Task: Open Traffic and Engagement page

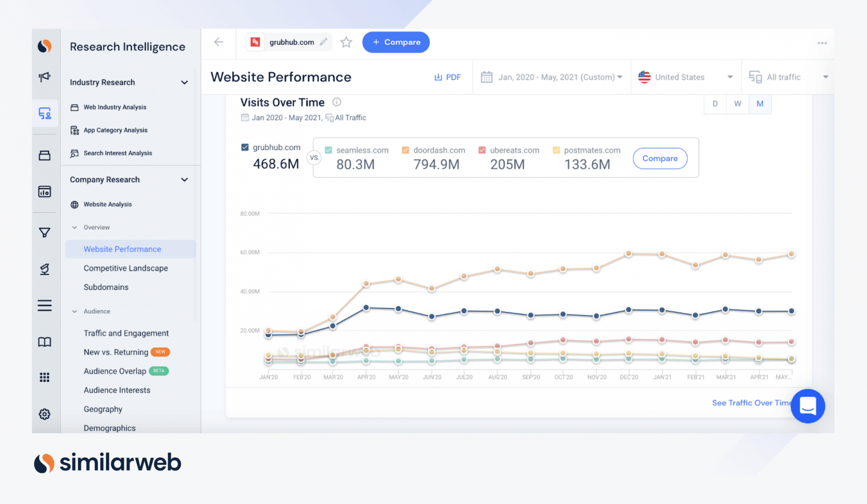Action: point(126,333)
